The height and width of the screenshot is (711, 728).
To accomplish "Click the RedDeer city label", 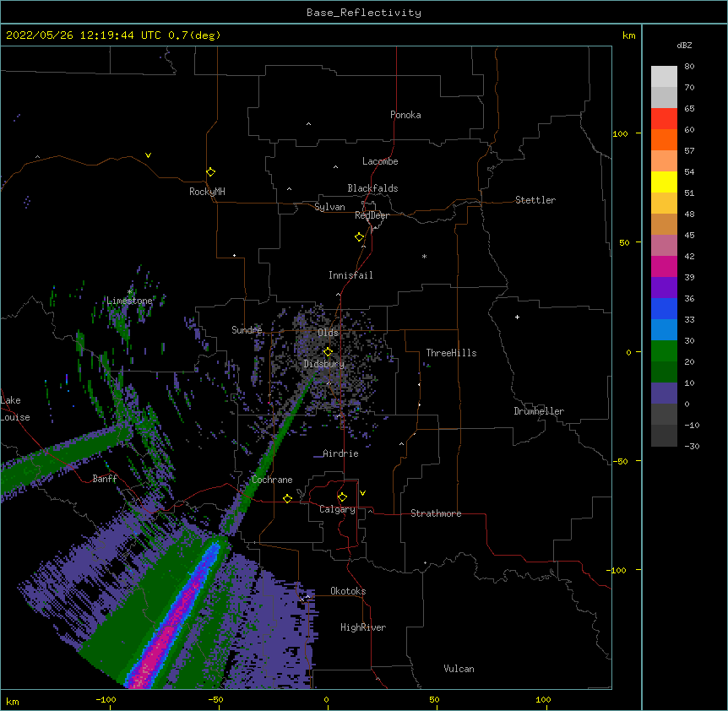I will [372, 215].
